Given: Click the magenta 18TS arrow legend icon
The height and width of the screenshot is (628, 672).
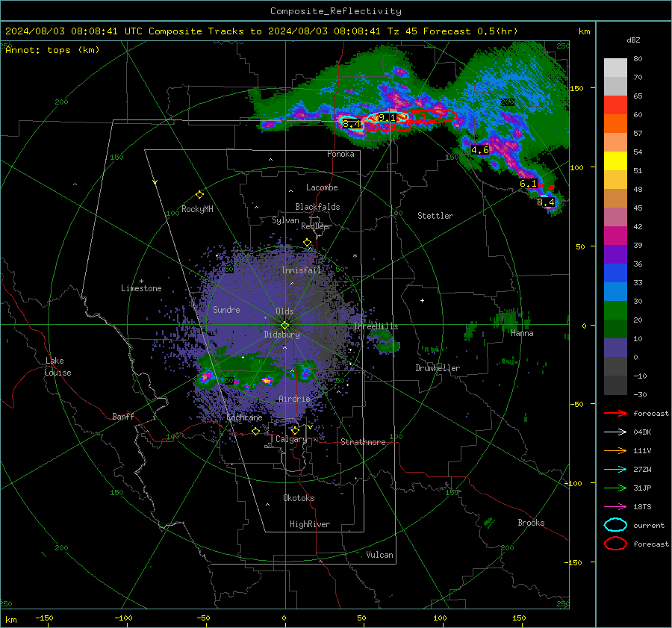Looking at the screenshot, I should (615, 506).
